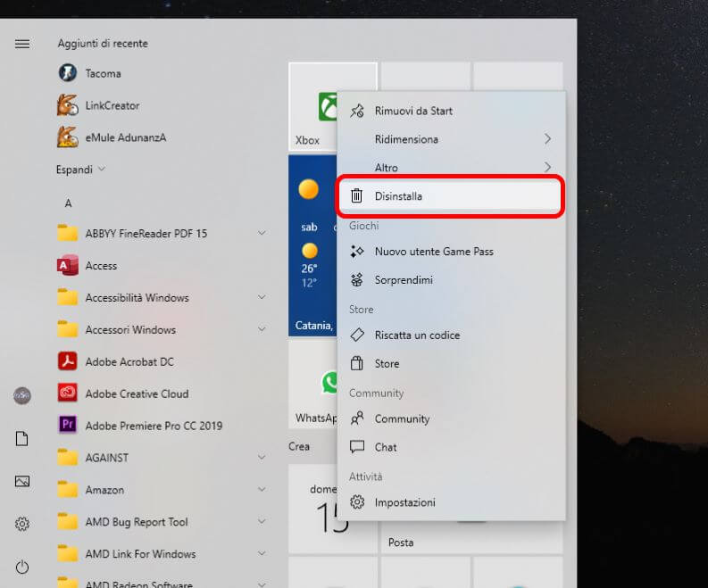708x588 pixels.
Task: Click the LinkCreator app icon
Action: 68,104
